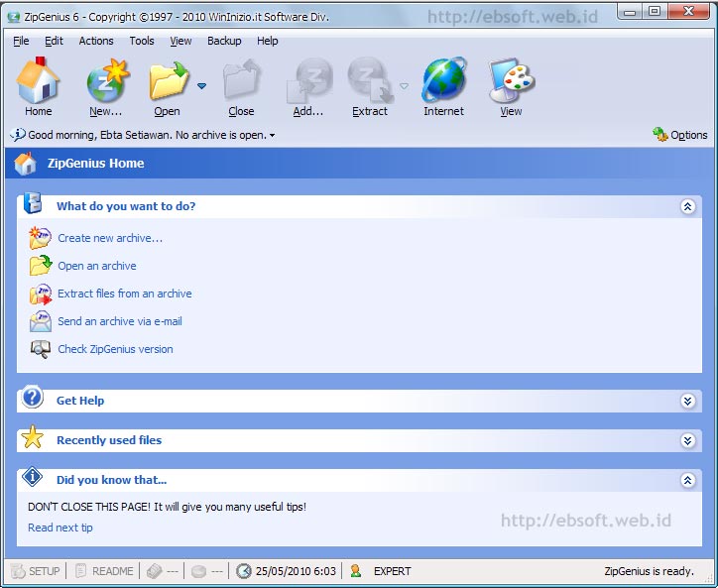Click the ZipGenius title bar app icon

tap(14, 18)
